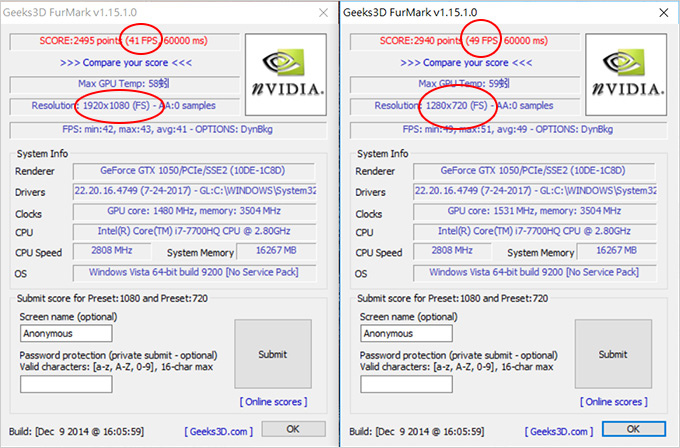Click the NVIDIA logo in right window
This screenshot has width=680, height=448.
(626, 75)
